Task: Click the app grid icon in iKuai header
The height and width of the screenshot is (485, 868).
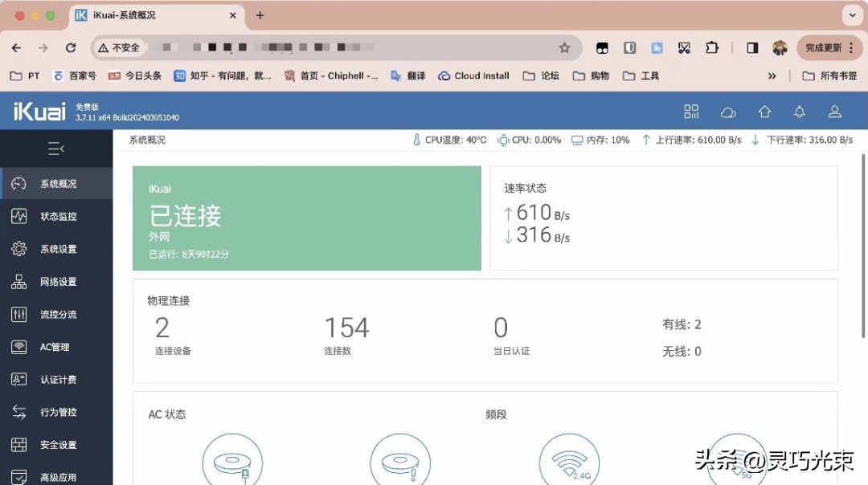Action: [691, 112]
